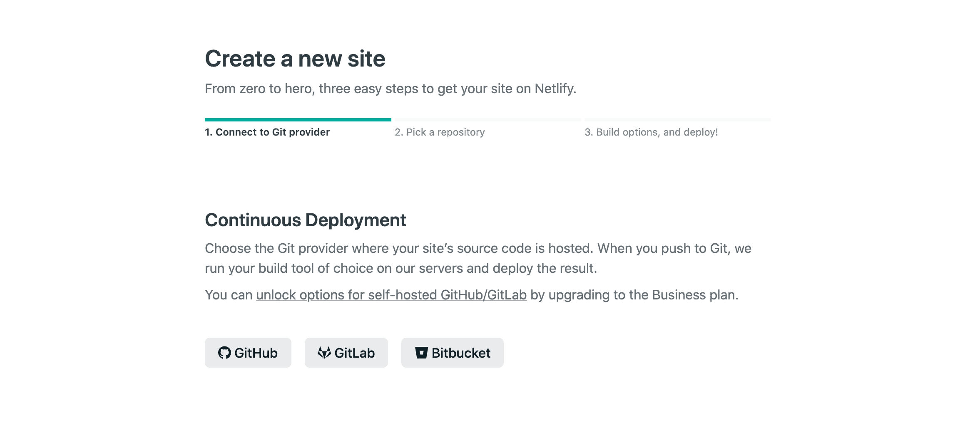This screenshot has width=980, height=445.
Task: Click the GitLab fox logo icon
Action: pyautogui.click(x=324, y=353)
